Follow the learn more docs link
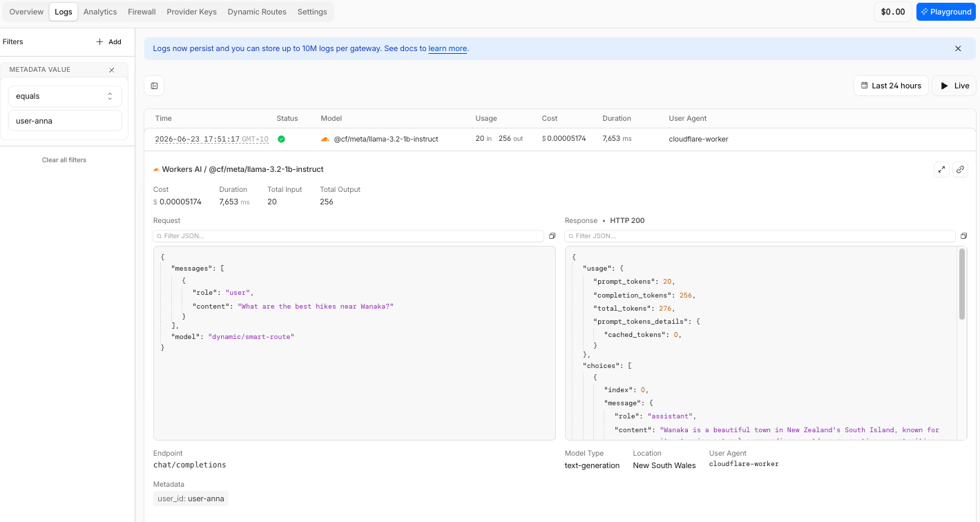This screenshot has width=980, height=522. [x=448, y=48]
